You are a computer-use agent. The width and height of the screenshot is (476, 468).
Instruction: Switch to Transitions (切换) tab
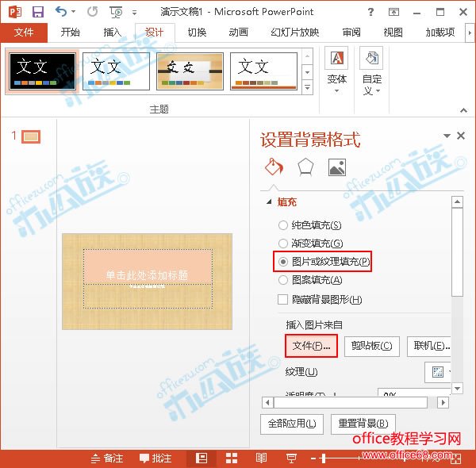[x=197, y=33]
